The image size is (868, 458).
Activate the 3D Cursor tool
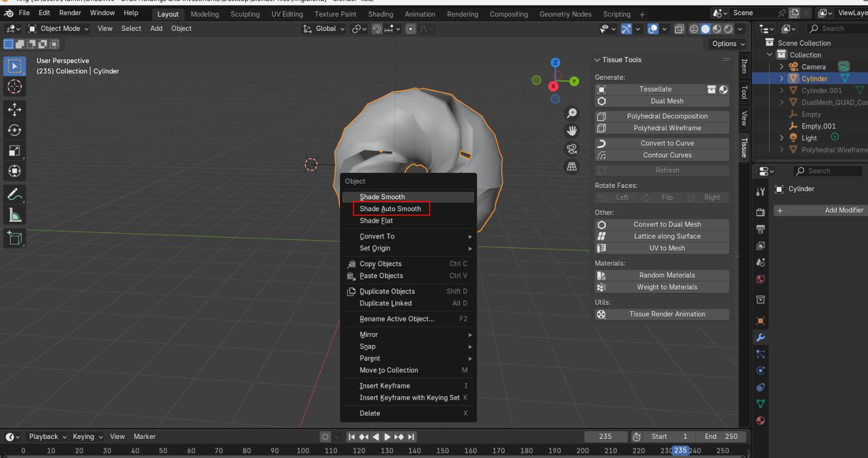click(x=15, y=86)
